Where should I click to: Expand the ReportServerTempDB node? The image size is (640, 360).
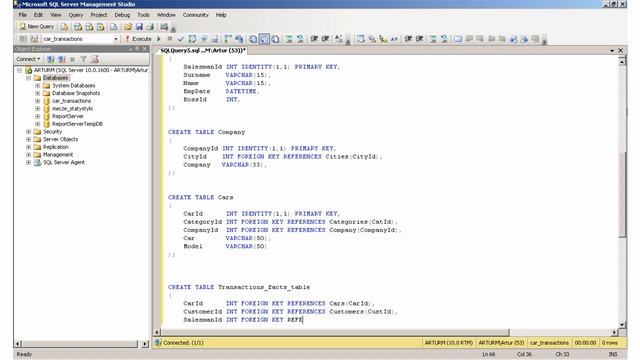coord(38,124)
